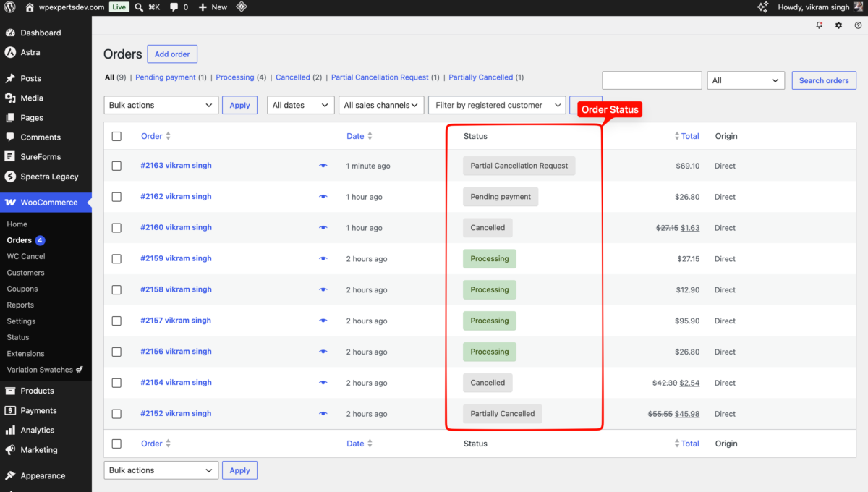Open order #2154 vikram singh
Image resolution: width=868 pixels, height=492 pixels.
tap(176, 383)
